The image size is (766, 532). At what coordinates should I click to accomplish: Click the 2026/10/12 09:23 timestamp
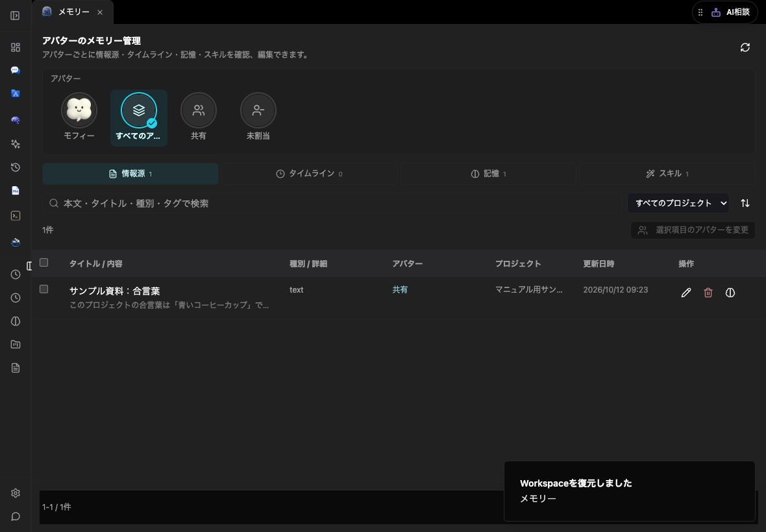(x=615, y=289)
